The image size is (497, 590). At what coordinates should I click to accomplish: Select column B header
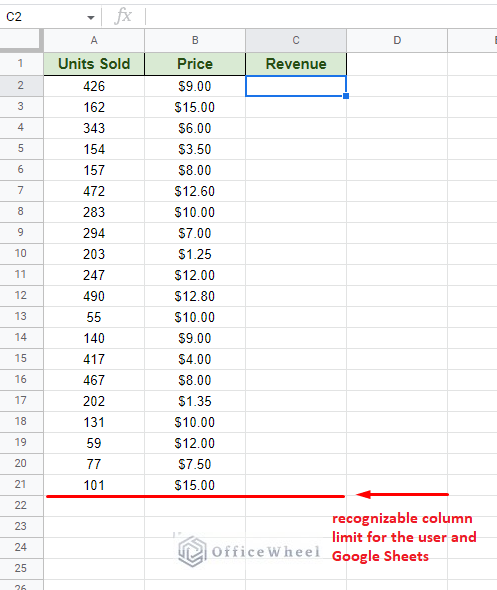(195, 40)
